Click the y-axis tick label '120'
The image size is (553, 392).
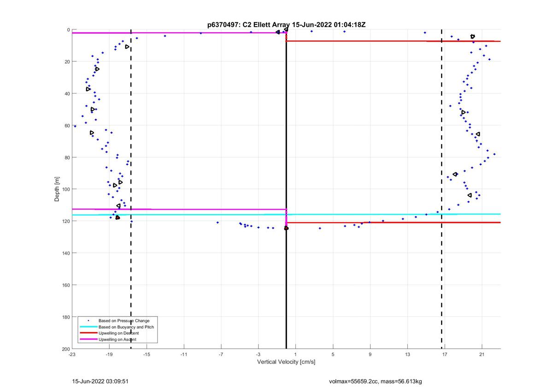click(65, 221)
